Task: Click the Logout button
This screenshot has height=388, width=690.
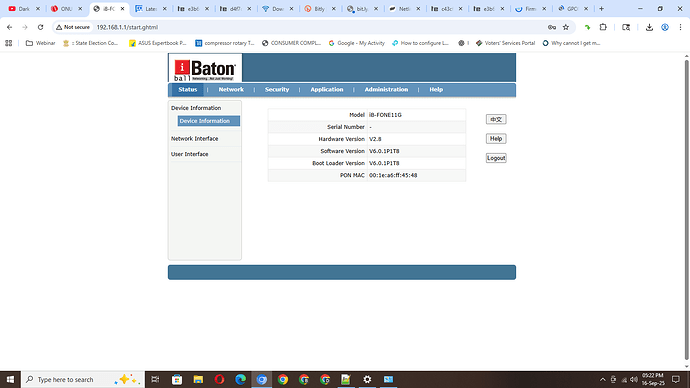Action: tap(496, 158)
